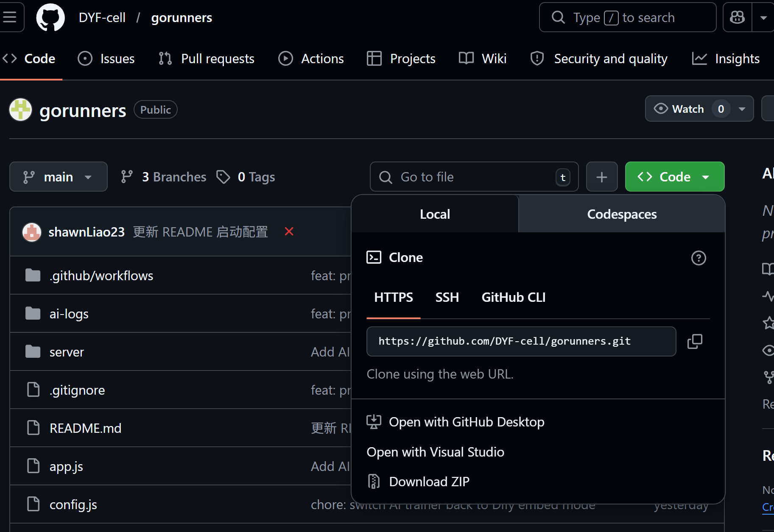Select the Codespaces tab in clone popup
Viewport: 774px width, 532px height.
tap(622, 214)
